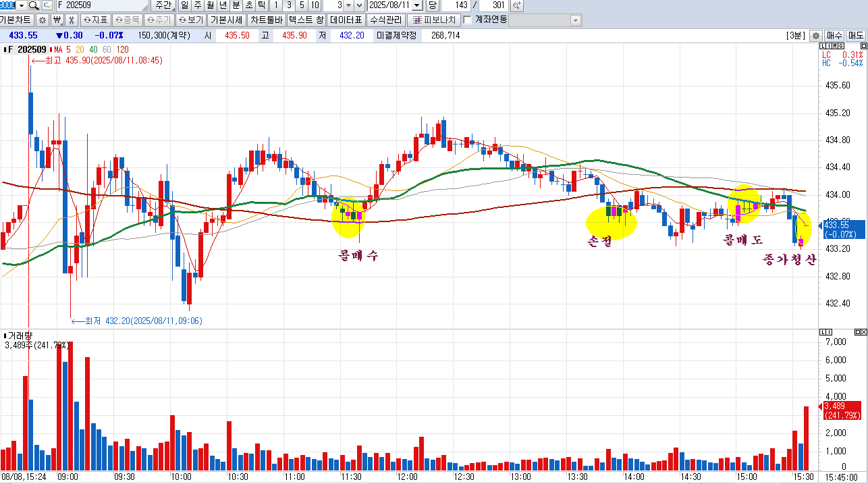Open the 2025/08/11 date picker dropdown
The width and height of the screenshot is (868, 484).
point(417,5)
